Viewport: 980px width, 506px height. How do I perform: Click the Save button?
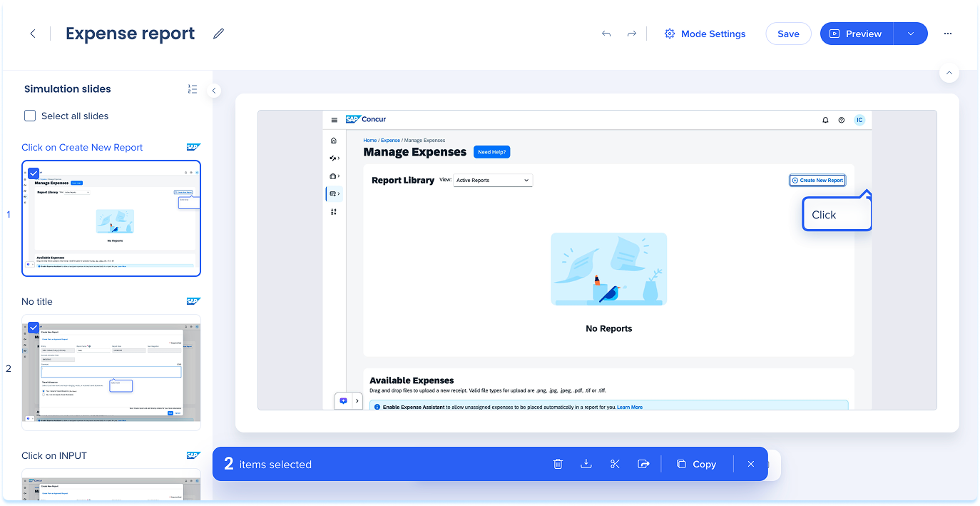[788, 34]
